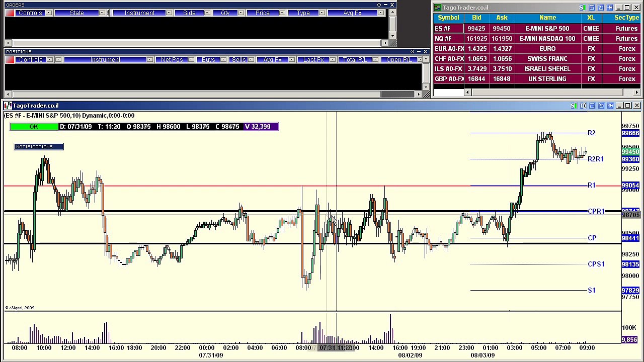Image resolution: width=644 pixels, height=362 pixels.
Task: Select the UK STERLING name cell
Action: (x=547, y=79)
